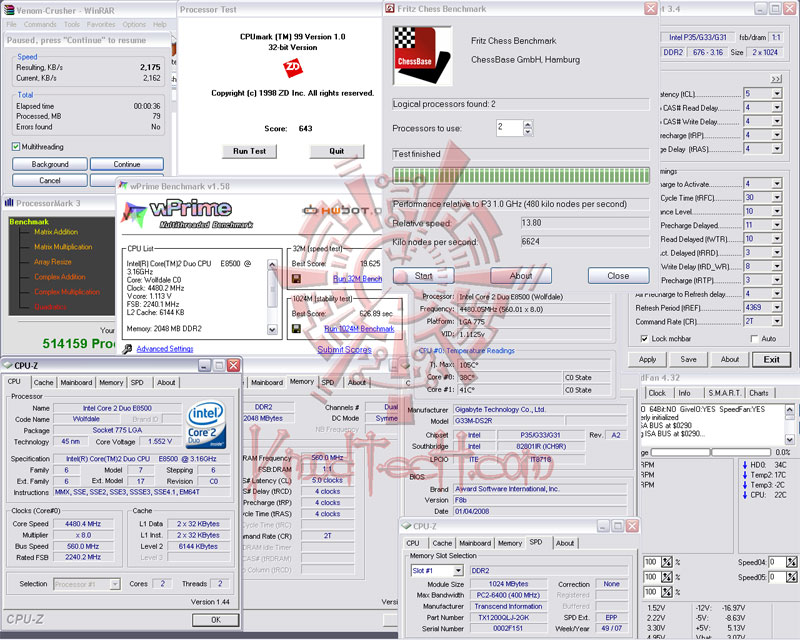Click the CPU temperature arrow icon in SpeedFan
Viewport: 800px width, 640px height.
point(745,495)
